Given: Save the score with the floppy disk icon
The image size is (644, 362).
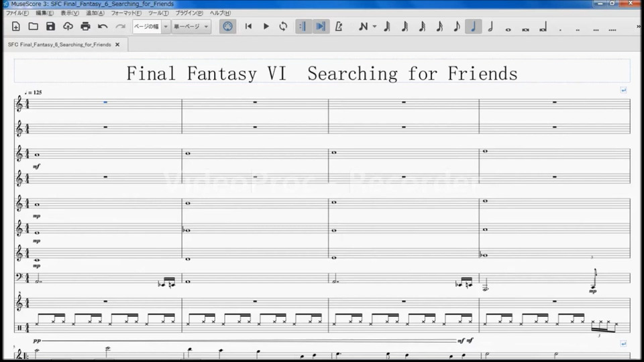Looking at the screenshot, I should point(50,27).
